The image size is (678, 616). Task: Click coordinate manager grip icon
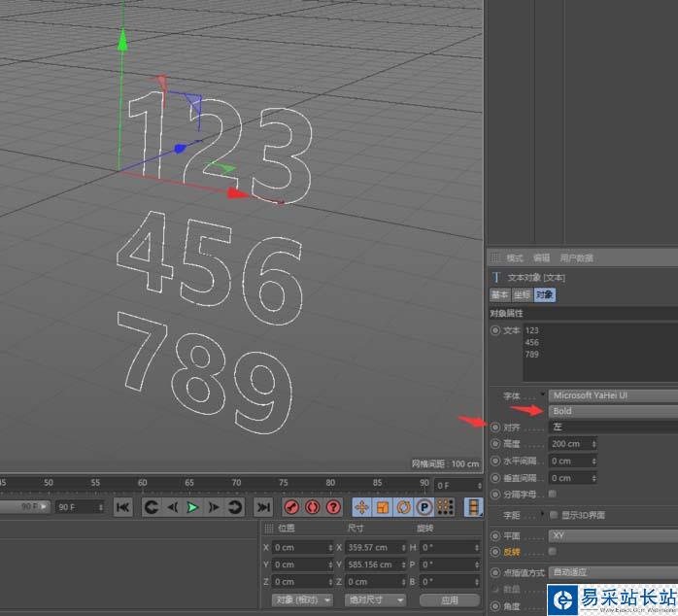[x=268, y=529]
